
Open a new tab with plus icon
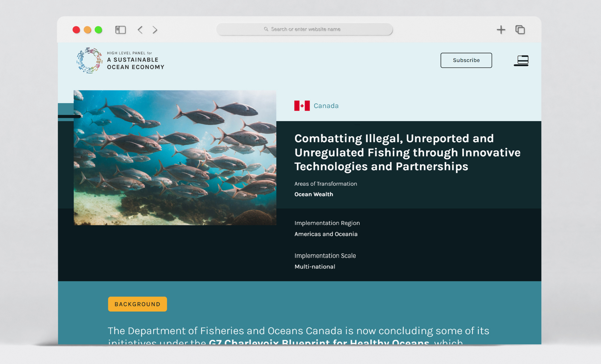tap(501, 30)
